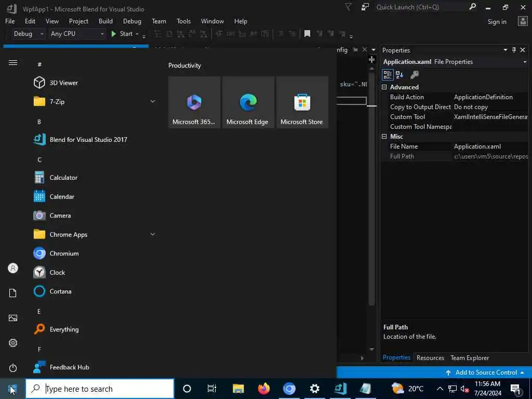Image resolution: width=532 pixels, height=399 pixels.
Task: Open the user account icon in Start
Action: [13, 268]
